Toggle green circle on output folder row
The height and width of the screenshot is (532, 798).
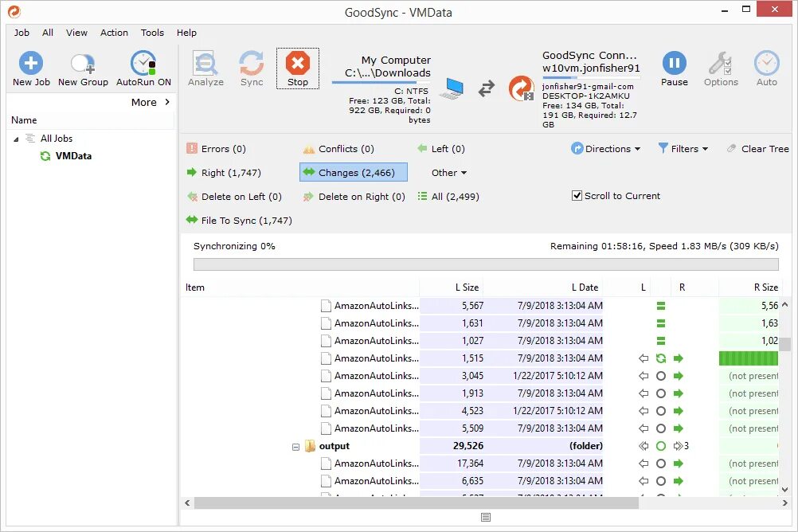point(660,446)
